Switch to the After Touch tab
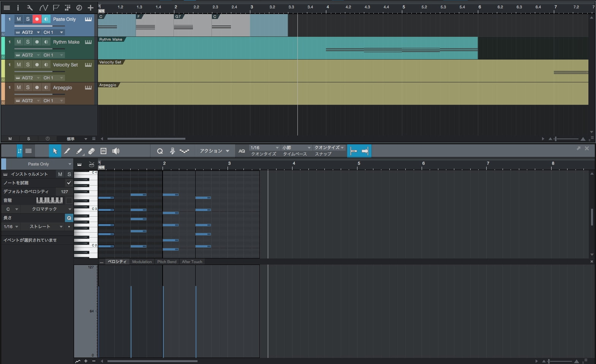596x364 pixels. click(x=192, y=262)
